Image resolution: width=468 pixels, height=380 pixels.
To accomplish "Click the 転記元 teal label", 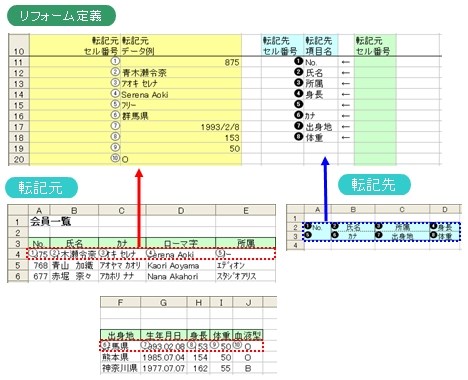I will coord(41,187).
